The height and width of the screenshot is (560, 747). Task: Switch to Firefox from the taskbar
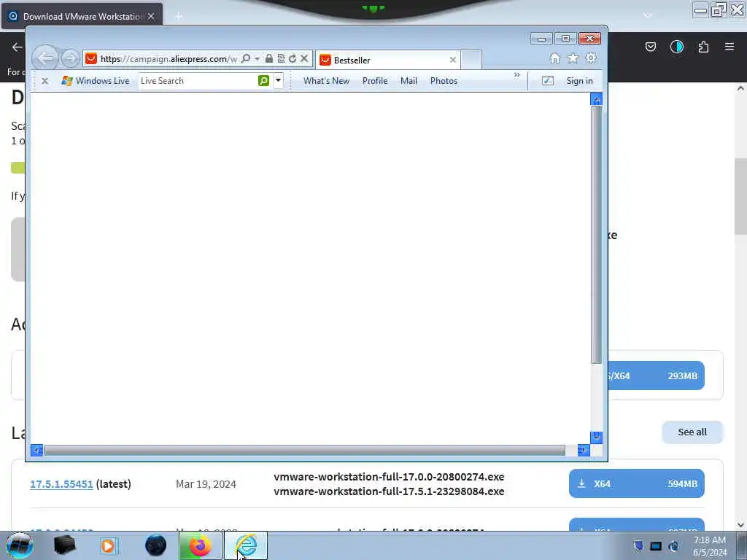pos(200,545)
